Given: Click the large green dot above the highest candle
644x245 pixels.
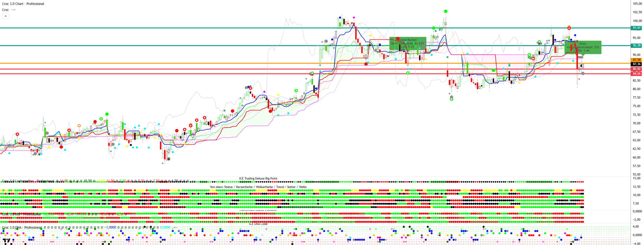Looking at the screenshot, I should coord(446,11).
